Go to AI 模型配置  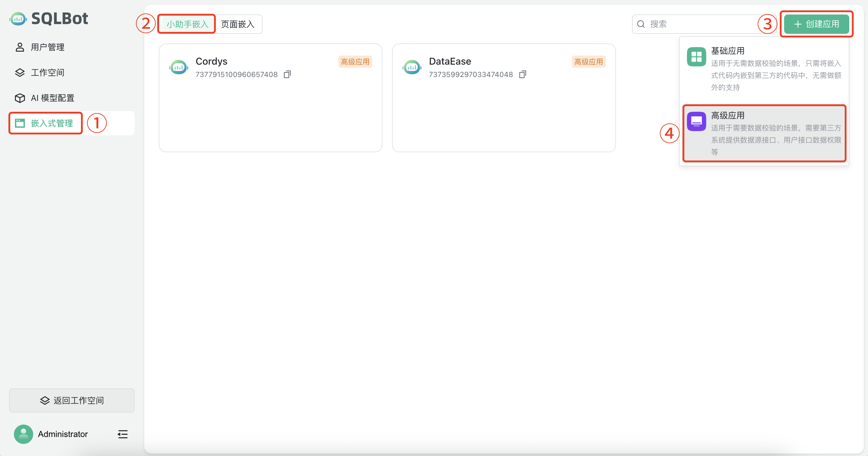(52, 98)
